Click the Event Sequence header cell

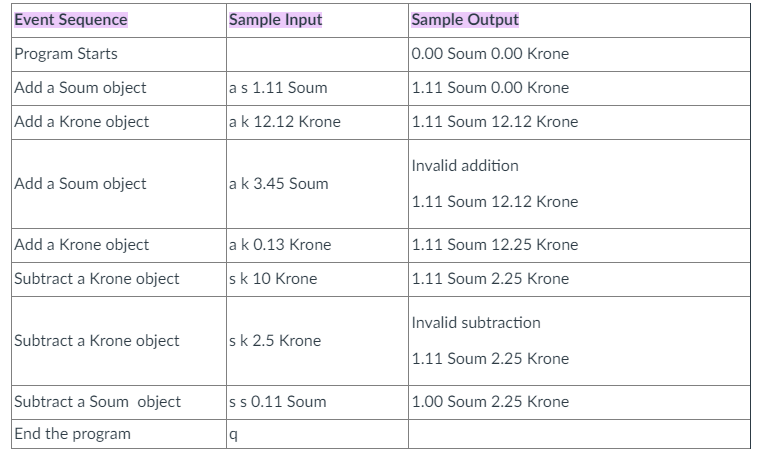pos(71,19)
